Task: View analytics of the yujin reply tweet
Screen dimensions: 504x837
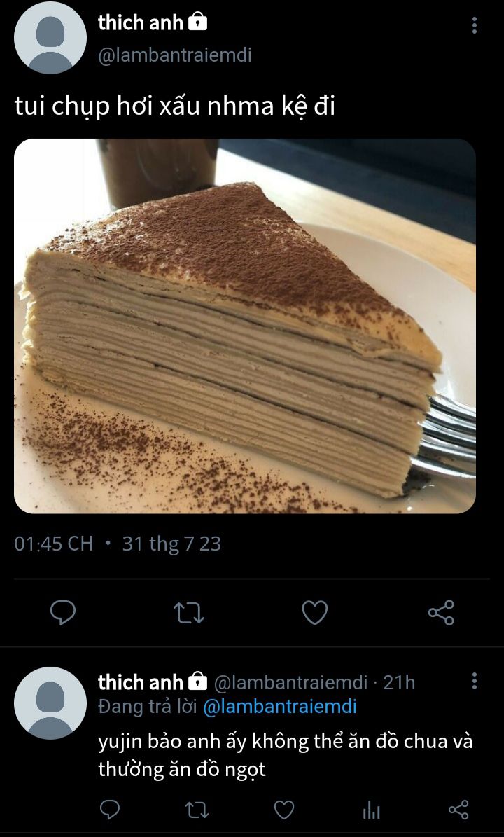Action: coord(371,810)
